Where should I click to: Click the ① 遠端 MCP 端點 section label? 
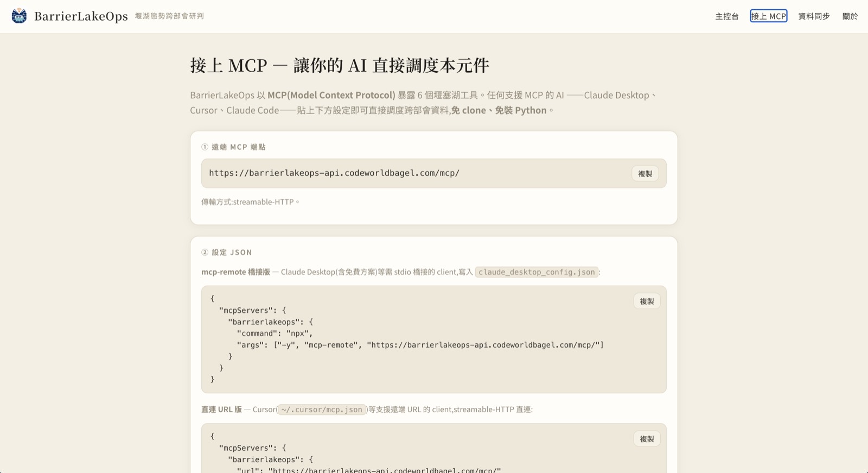[x=233, y=147]
